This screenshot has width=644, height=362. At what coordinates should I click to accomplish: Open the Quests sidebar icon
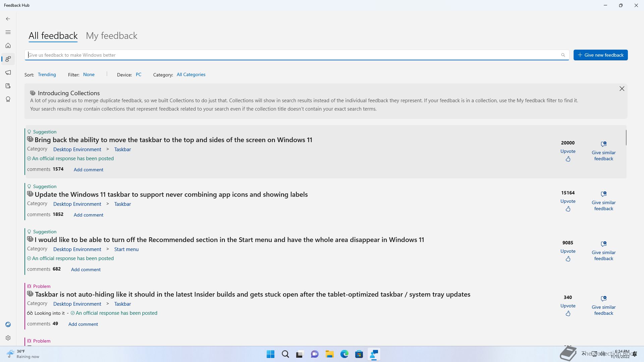8,86
